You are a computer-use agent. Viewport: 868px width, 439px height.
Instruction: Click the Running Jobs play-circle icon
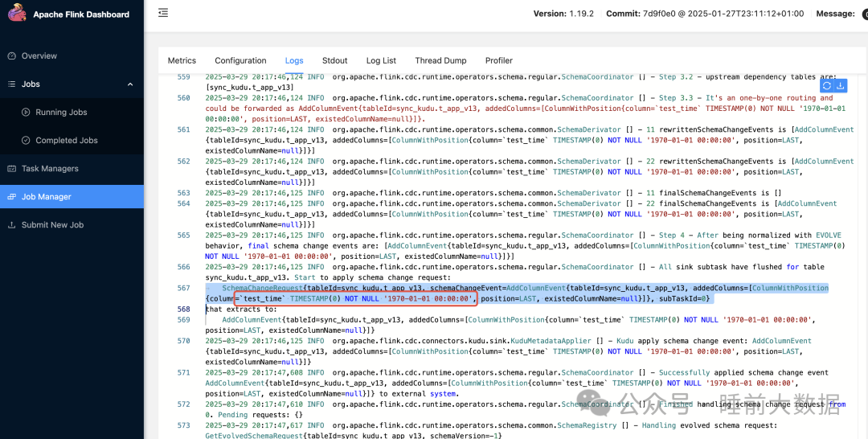tap(26, 113)
